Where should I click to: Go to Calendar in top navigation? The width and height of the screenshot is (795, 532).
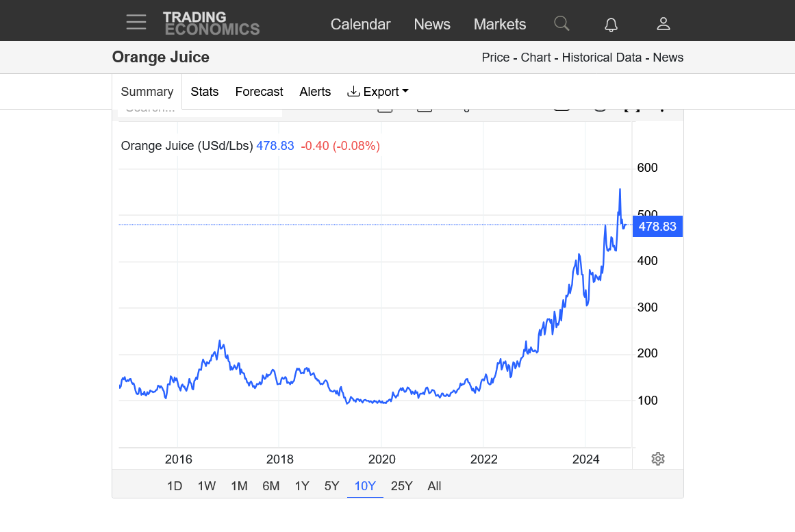point(360,25)
